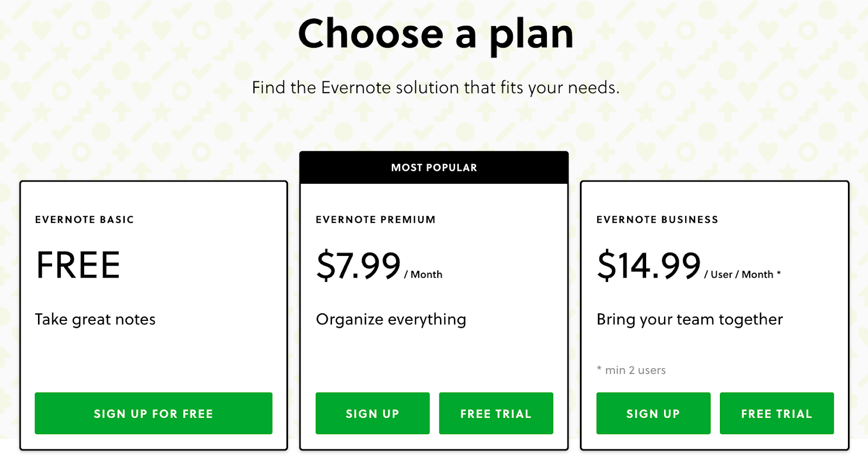Select Sign Up under Evernote Premium

373,413
